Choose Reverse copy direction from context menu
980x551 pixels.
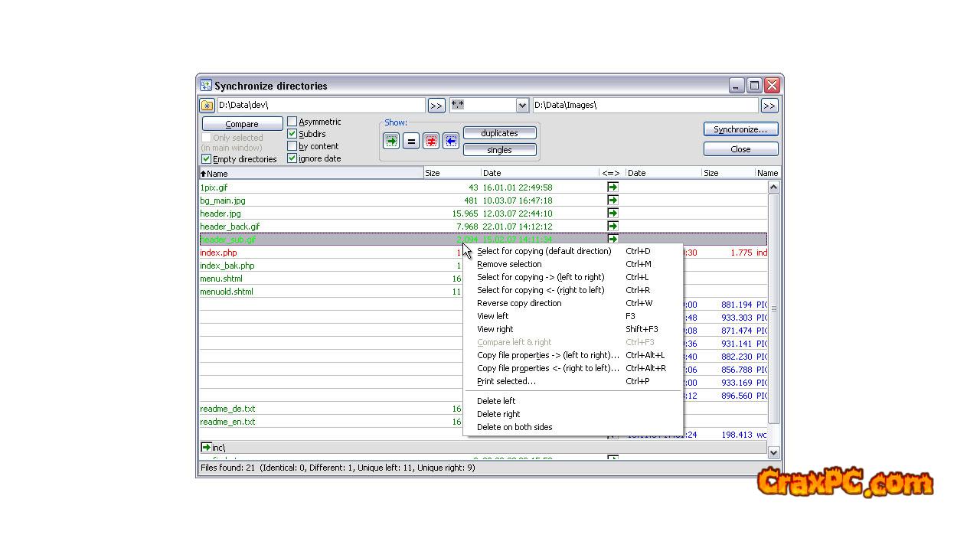[x=519, y=303]
